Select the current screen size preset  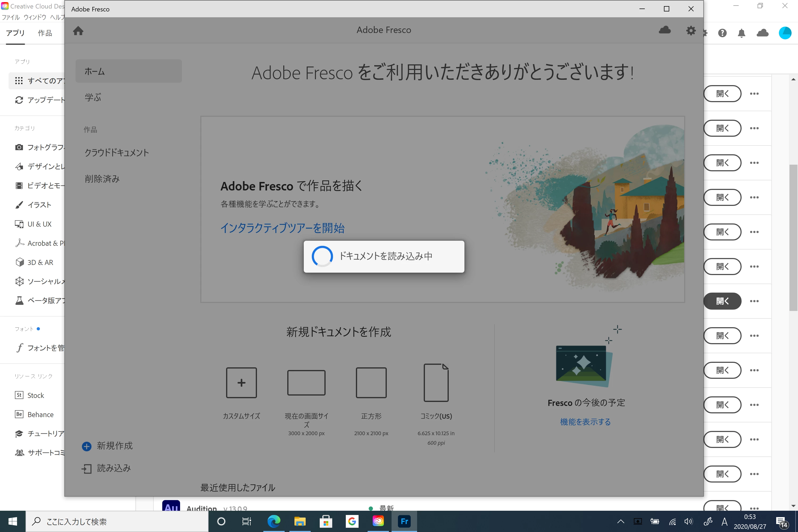click(x=306, y=383)
